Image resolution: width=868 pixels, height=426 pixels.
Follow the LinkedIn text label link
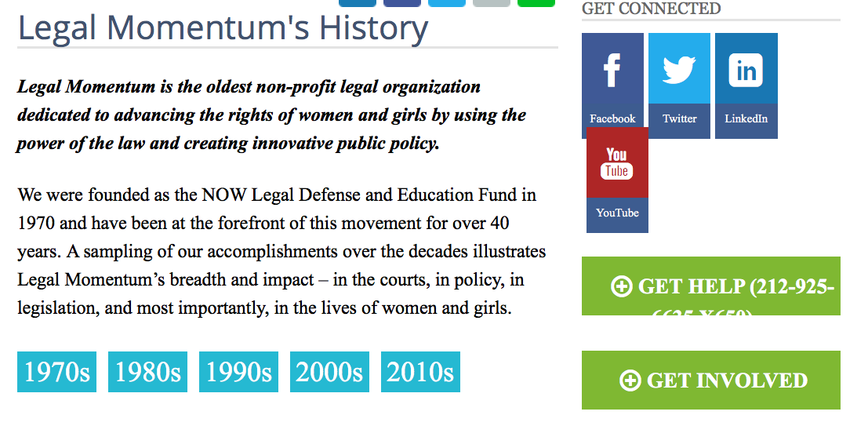point(746,119)
